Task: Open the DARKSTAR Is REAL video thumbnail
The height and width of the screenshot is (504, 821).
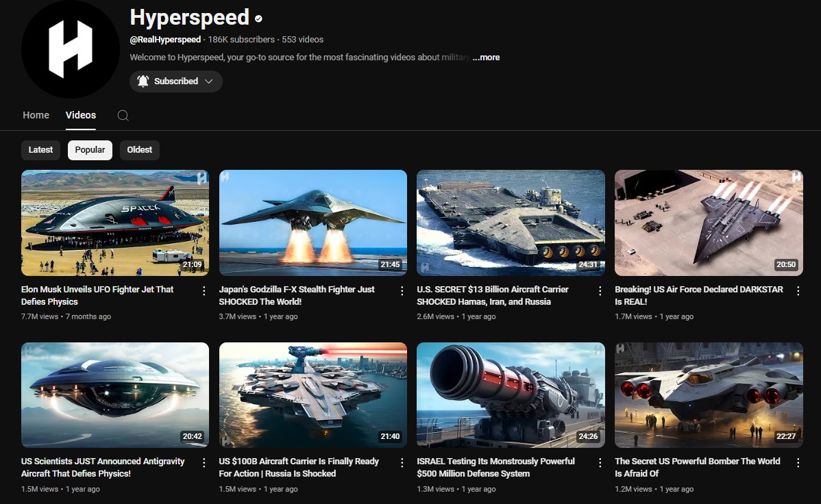Action: coord(709,223)
